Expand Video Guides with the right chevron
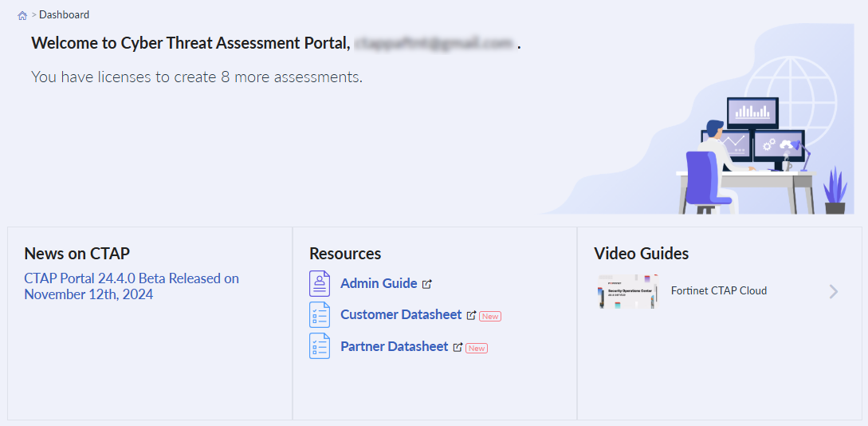Screen dimensions: 868x426 click(834, 291)
